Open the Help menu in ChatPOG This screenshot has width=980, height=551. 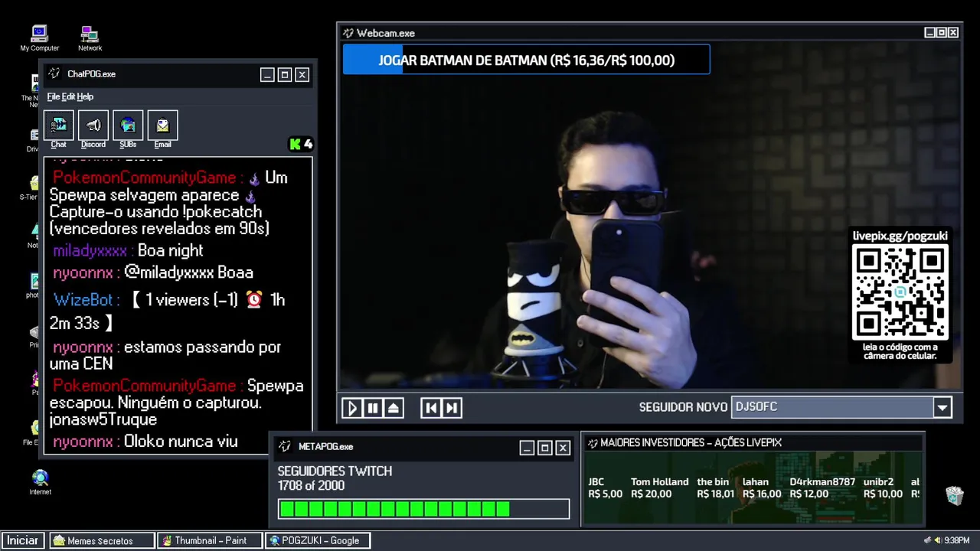(85, 96)
